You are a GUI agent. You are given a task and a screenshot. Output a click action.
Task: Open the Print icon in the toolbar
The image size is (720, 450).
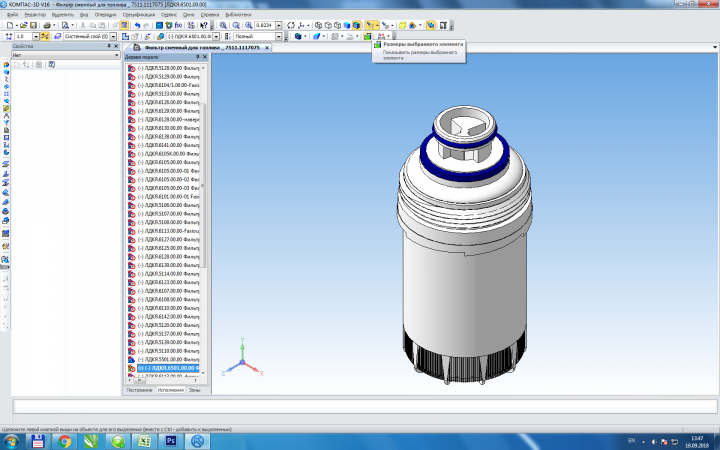click(x=47, y=25)
